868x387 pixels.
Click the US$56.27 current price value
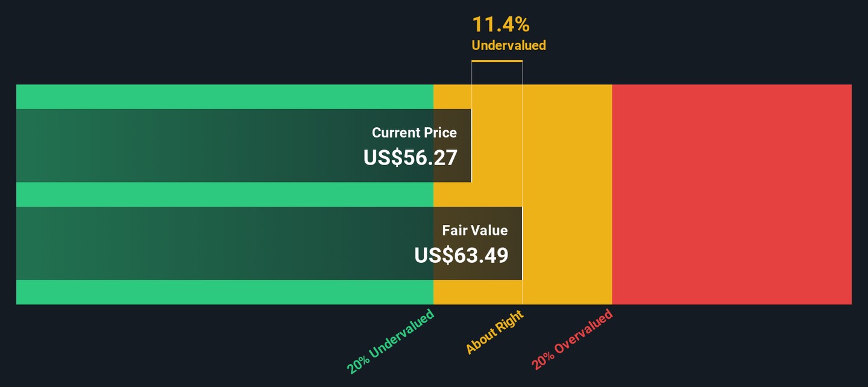coord(410,157)
